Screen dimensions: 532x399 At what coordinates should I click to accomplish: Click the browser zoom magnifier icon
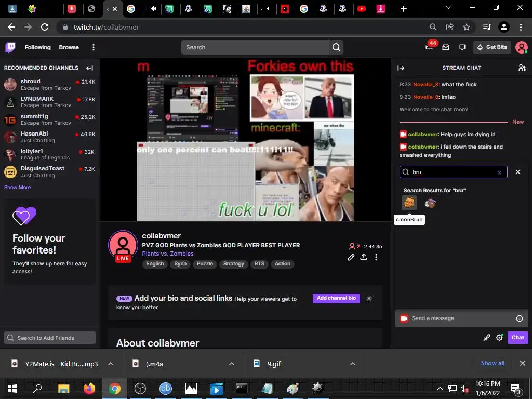click(x=433, y=27)
